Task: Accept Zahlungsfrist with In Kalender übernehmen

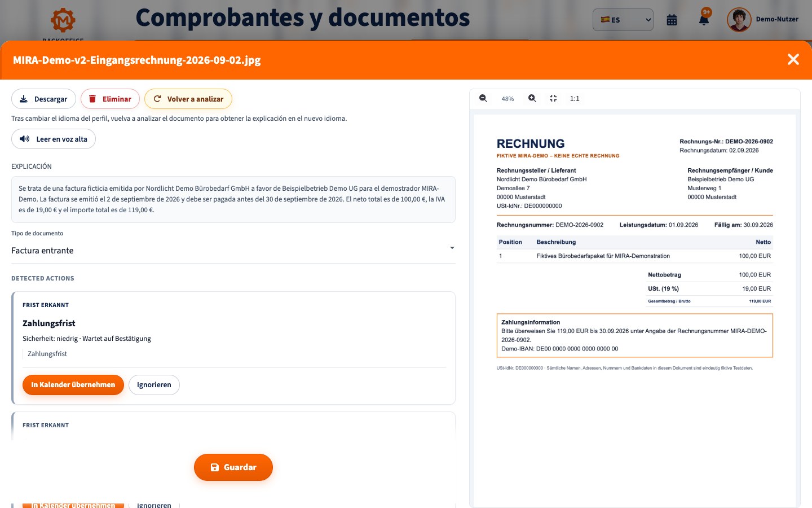Action: (73, 385)
